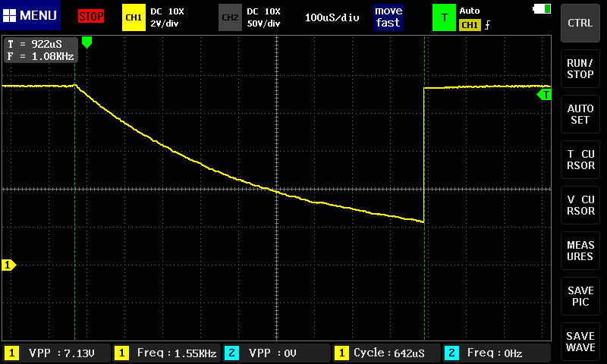This screenshot has height=364, width=607.
Task: Tap the yellow 1 badge beside Cycle 642uS
Action: point(341,353)
